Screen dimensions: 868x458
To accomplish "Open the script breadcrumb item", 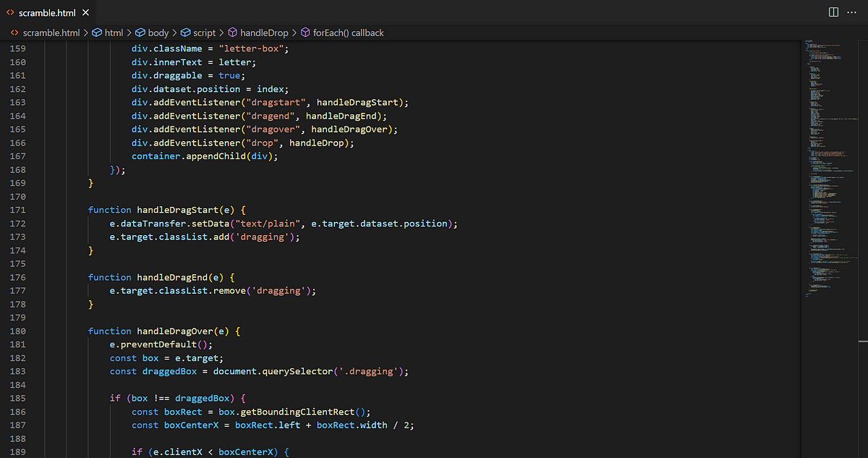I will click(x=205, y=33).
